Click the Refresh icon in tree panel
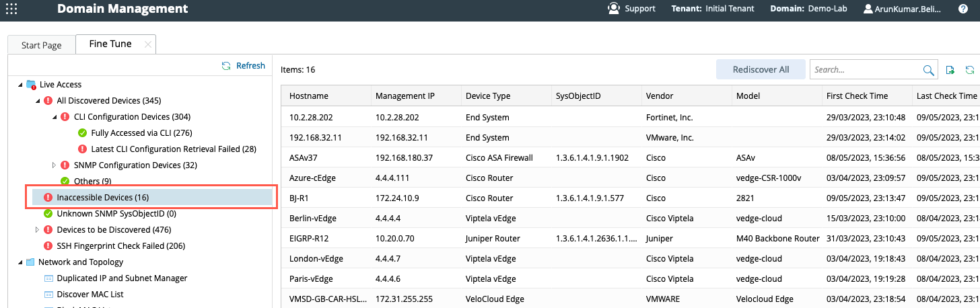The width and height of the screenshot is (980, 308). click(226, 66)
